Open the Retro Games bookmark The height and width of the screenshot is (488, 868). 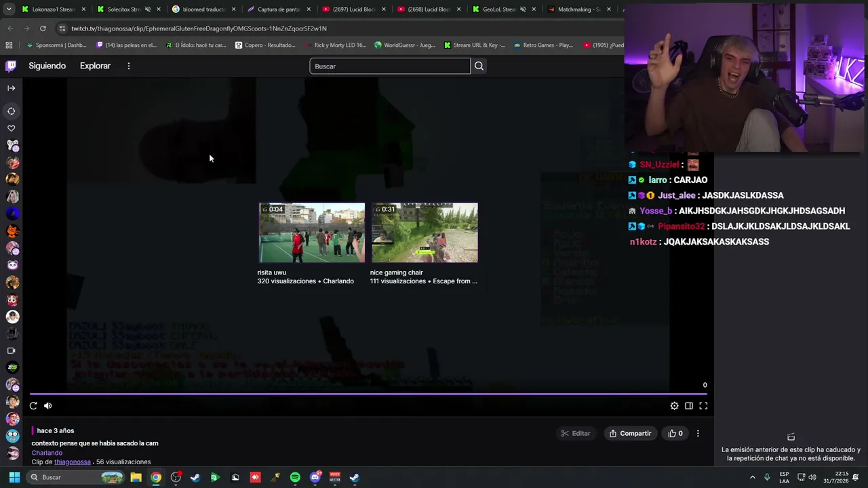[543, 45]
